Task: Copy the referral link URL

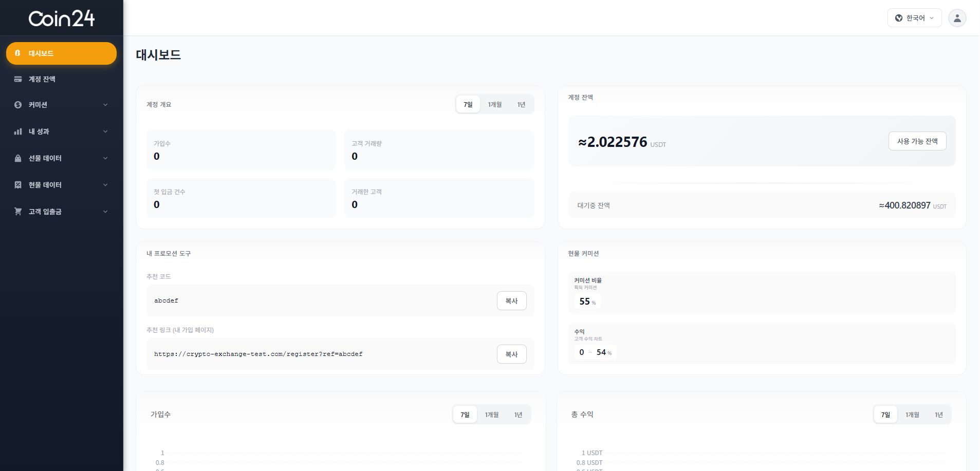Action: (x=511, y=354)
